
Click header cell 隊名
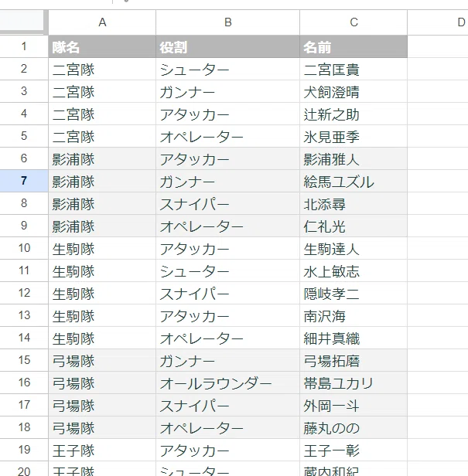102,46
